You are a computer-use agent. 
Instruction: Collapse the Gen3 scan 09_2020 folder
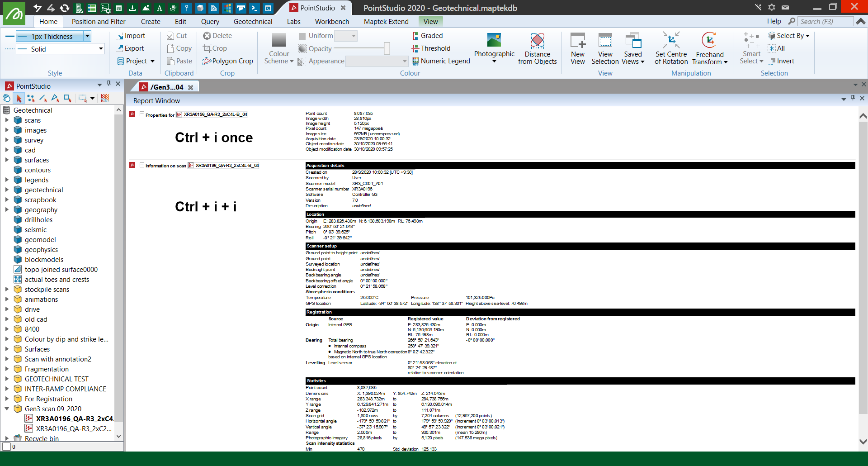[7, 409]
